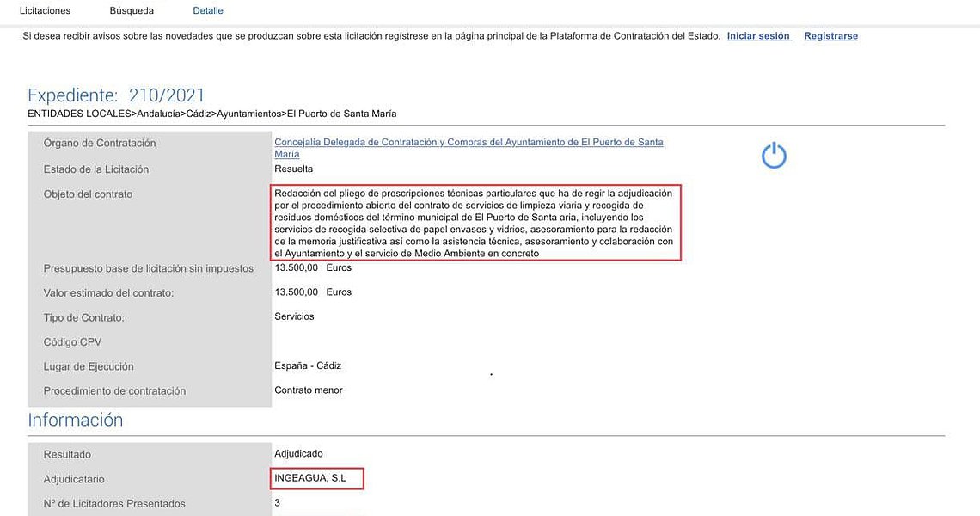Click the Objeto del contrato description text
This screenshot has width=980, height=516.
[475, 223]
